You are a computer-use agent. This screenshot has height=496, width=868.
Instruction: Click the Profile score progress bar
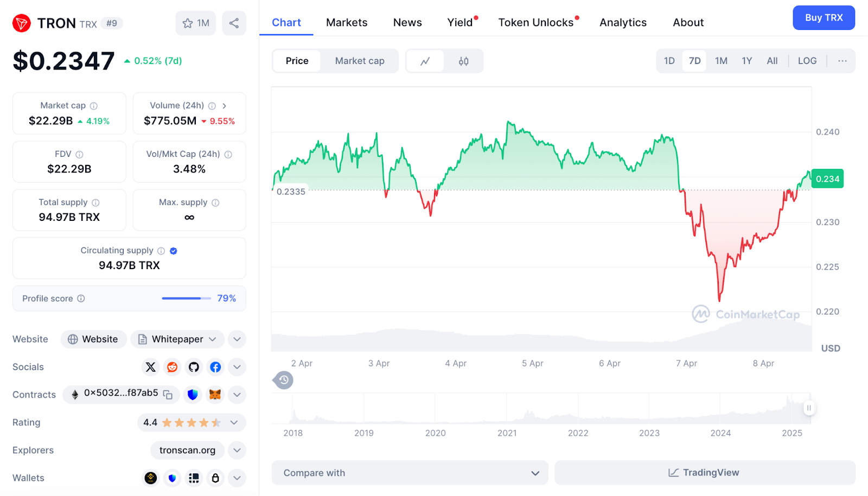[x=186, y=298]
